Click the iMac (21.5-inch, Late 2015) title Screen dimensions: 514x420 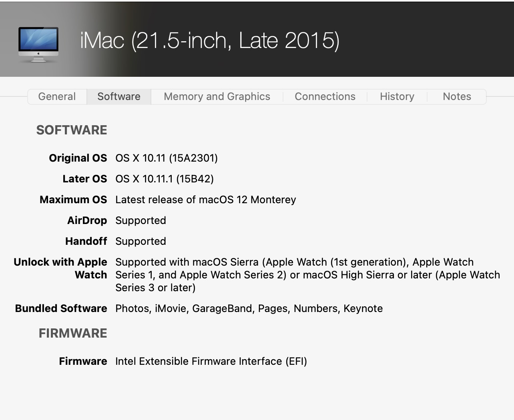click(210, 40)
